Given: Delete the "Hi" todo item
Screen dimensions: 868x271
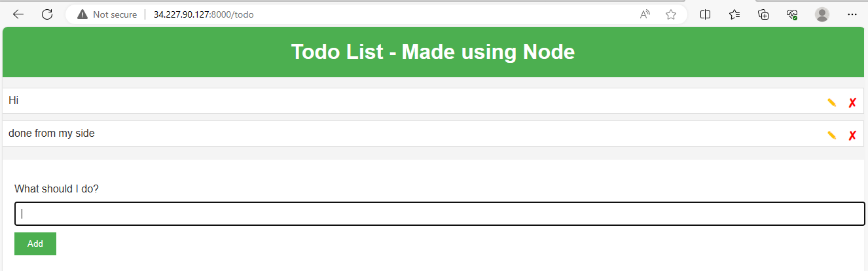Looking at the screenshot, I should click(852, 103).
